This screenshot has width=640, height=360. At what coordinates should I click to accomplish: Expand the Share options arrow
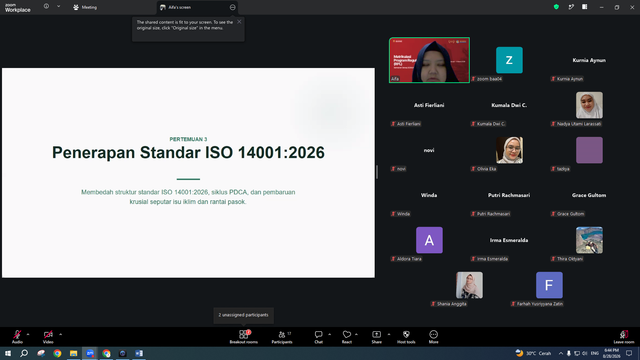(x=389, y=334)
